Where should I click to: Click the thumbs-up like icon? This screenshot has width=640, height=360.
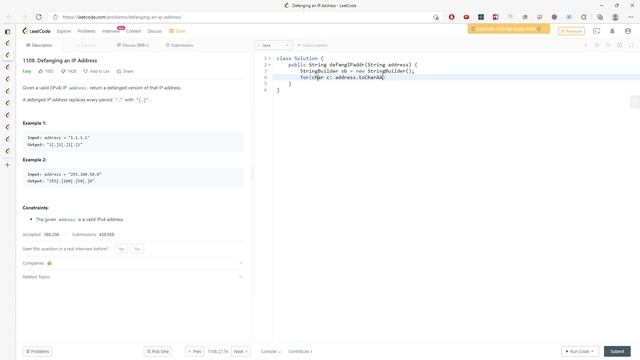tap(41, 71)
